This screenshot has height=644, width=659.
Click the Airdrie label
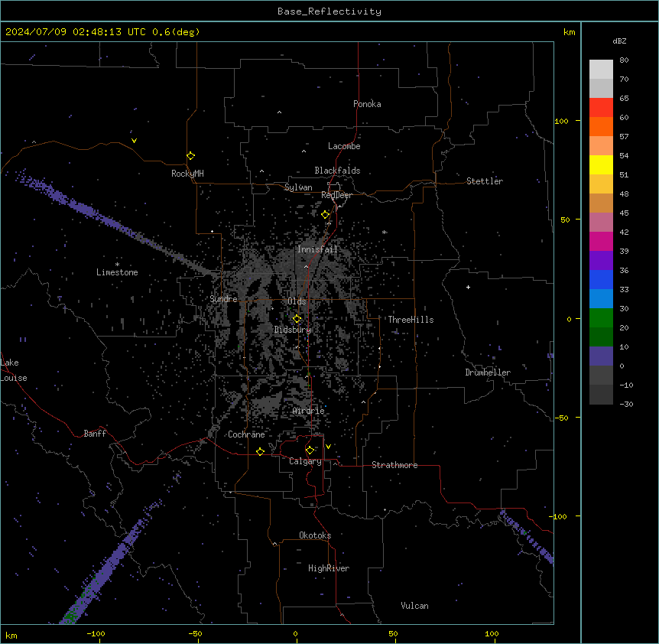pos(309,411)
